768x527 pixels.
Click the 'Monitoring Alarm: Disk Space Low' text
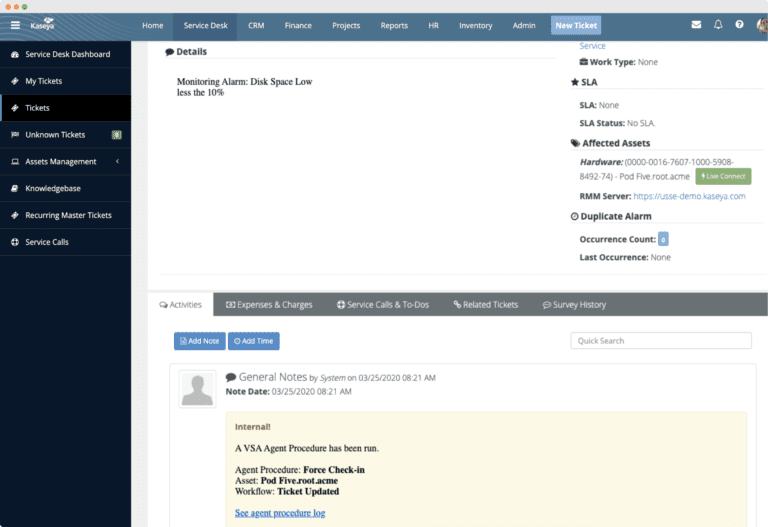point(244,82)
